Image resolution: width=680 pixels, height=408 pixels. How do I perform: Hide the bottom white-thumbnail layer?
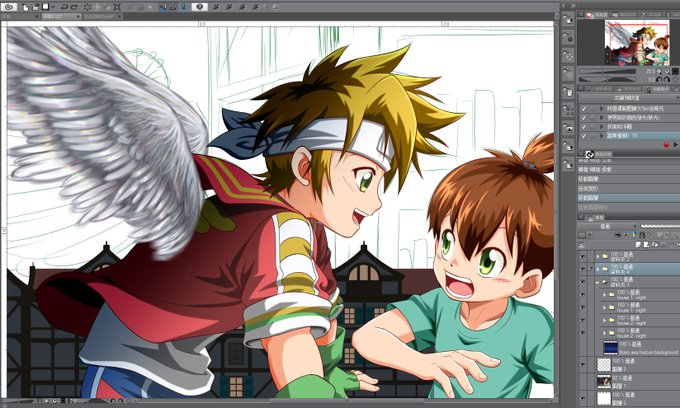582,398
